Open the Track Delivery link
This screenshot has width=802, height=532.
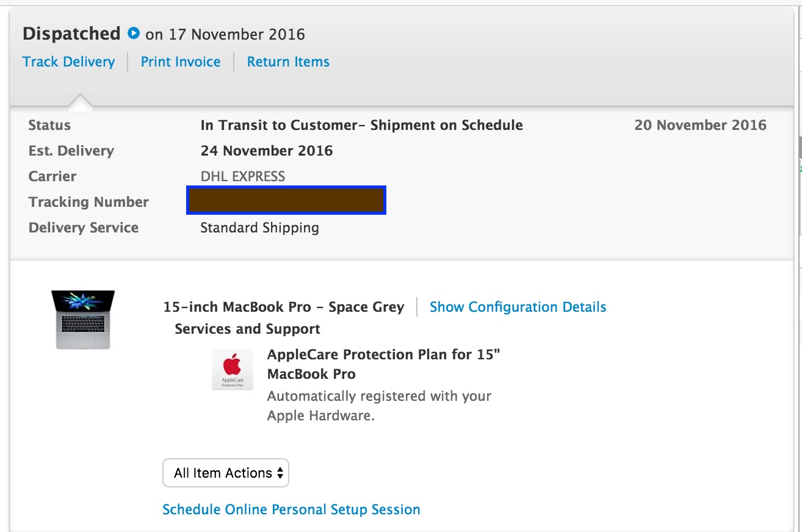pos(68,62)
